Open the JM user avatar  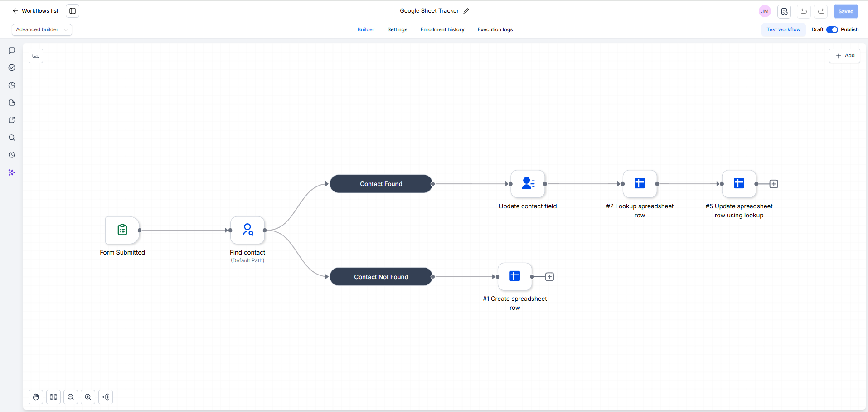click(765, 11)
